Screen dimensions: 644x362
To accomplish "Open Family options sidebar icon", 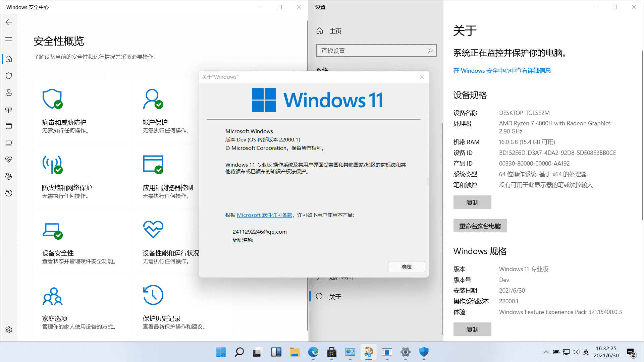I will pos(9,176).
